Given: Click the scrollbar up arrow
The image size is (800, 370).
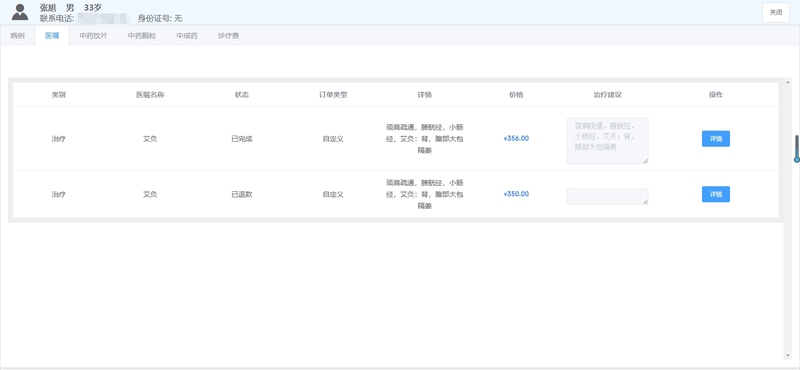Looking at the screenshot, I should click(788, 82).
